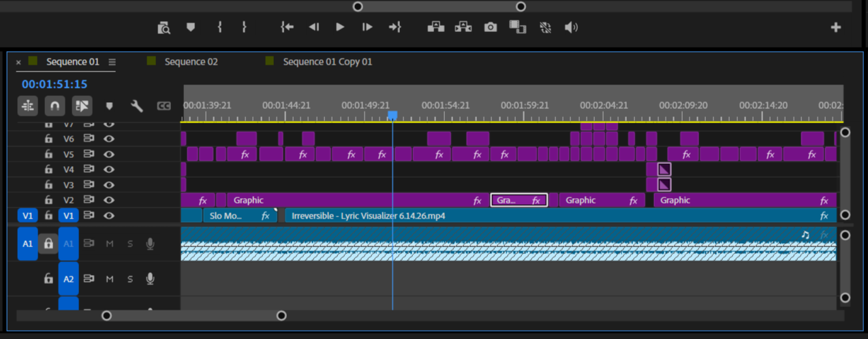Lock track V6
Viewport: 868px width, 339px height.
(x=48, y=139)
